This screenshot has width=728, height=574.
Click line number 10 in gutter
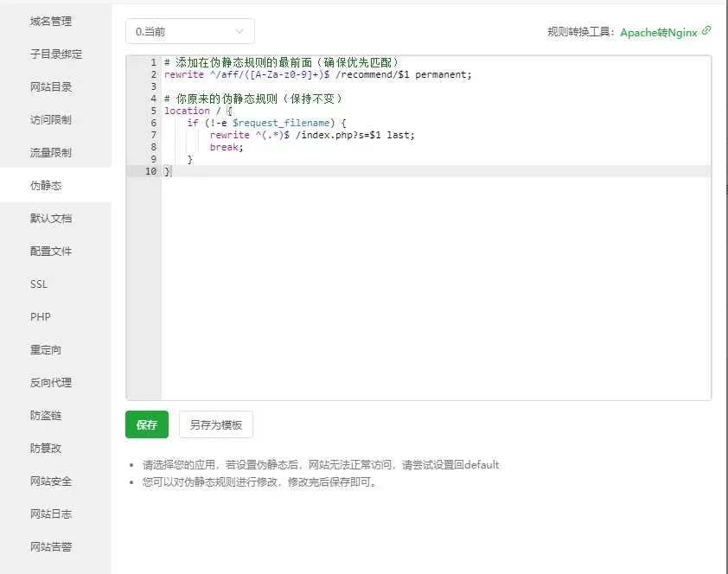pos(151,171)
